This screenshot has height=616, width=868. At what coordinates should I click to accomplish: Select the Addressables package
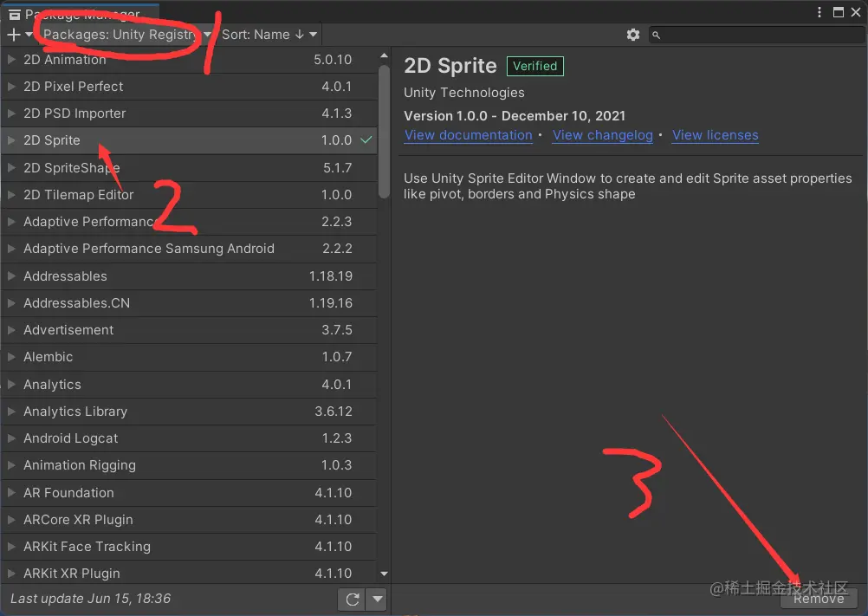click(189, 276)
